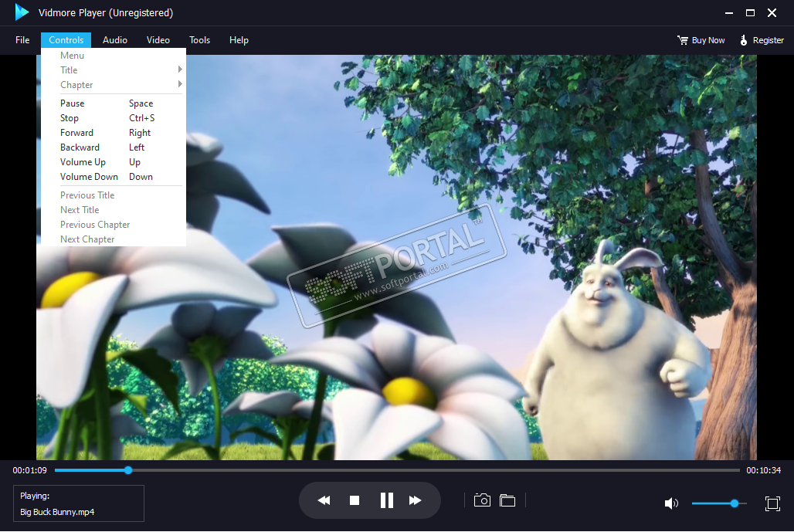Image resolution: width=794 pixels, height=532 pixels.
Task: Click the Menu entry in Controls dropdown
Action: [114, 56]
